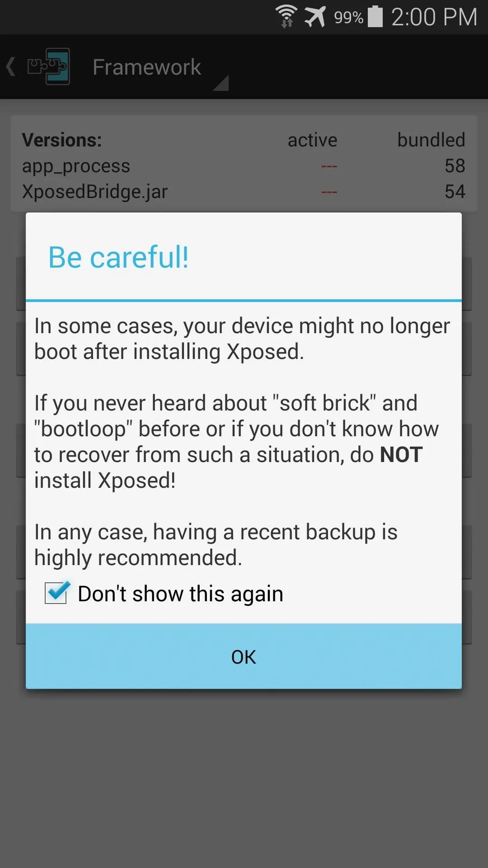Uncheck the Don't show this again checkbox
488x868 pixels.
tap(56, 593)
